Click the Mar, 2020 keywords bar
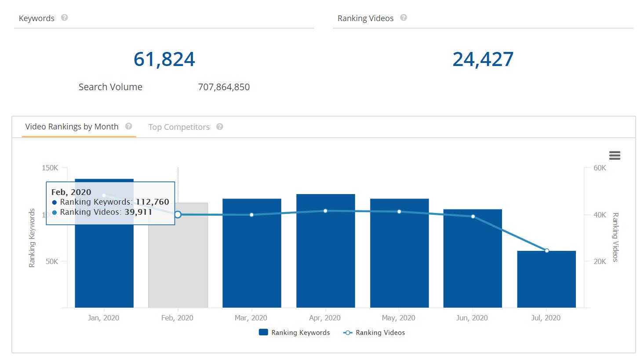 (x=252, y=253)
